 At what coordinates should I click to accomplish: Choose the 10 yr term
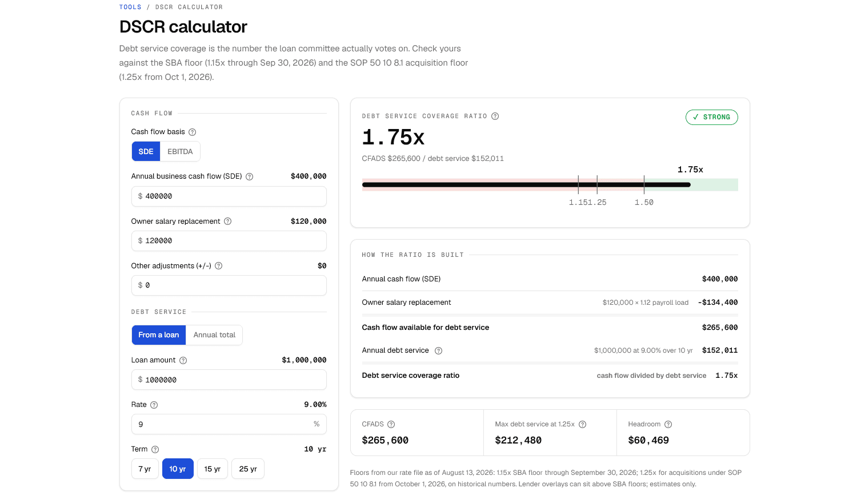(x=178, y=469)
